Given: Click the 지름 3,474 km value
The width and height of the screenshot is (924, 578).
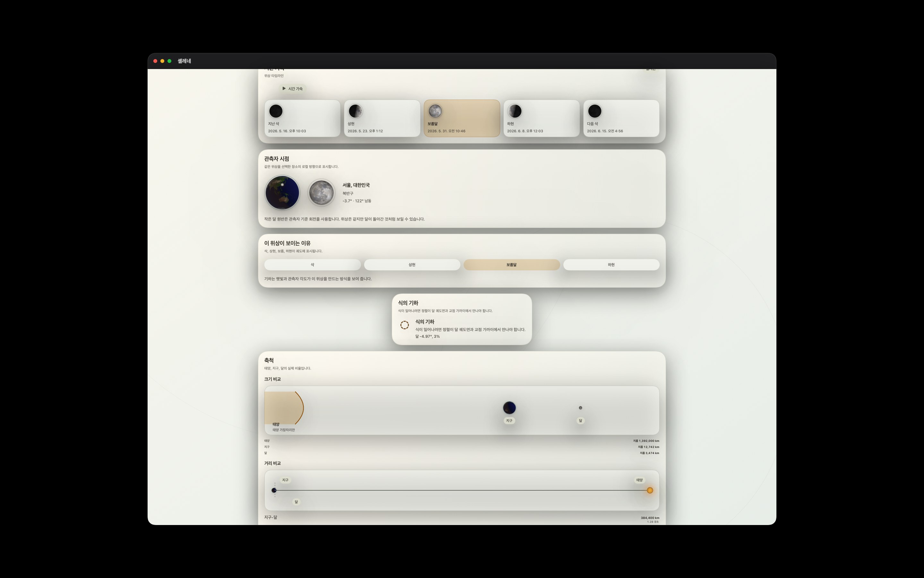Looking at the screenshot, I should click(649, 453).
